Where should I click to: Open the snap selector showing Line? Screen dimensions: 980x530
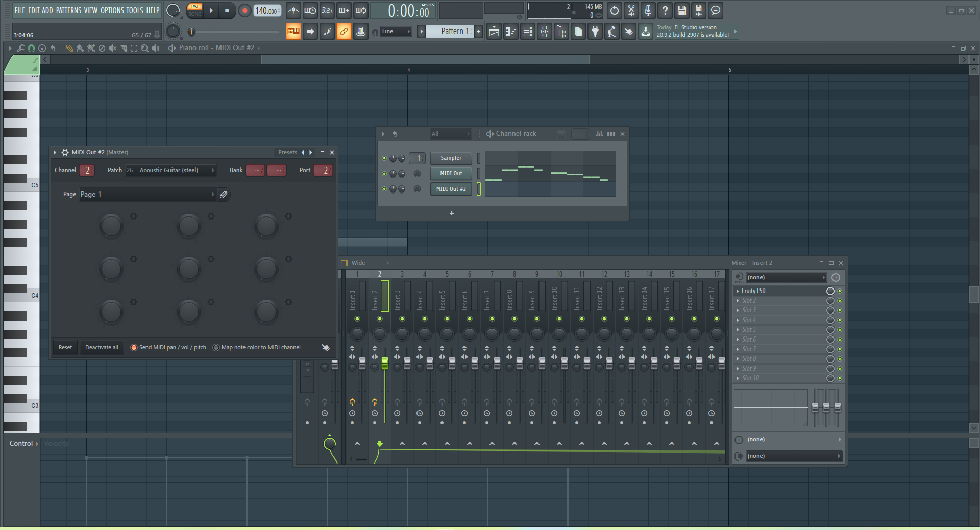click(x=396, y=32)
